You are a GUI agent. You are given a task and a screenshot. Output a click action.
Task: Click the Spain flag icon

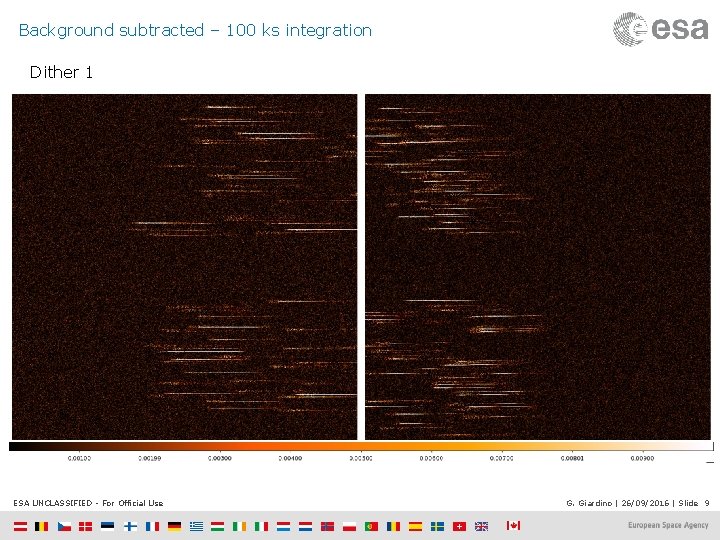(x=415, y=526)
